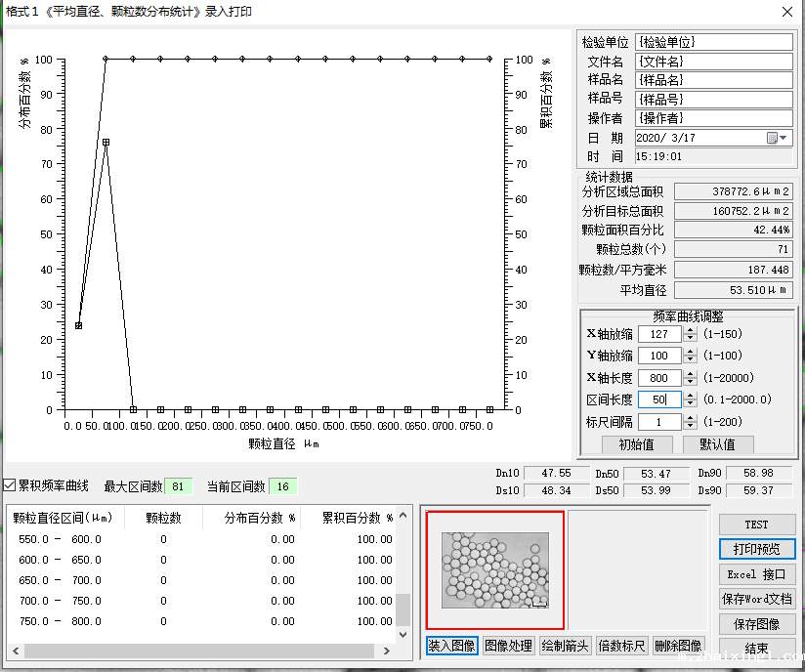The width and height of the screenshot is (805, 672).
Task: Select the 绘制箭头 draw arrow tool
Action: pyautogui.click(x=566, y=646)
